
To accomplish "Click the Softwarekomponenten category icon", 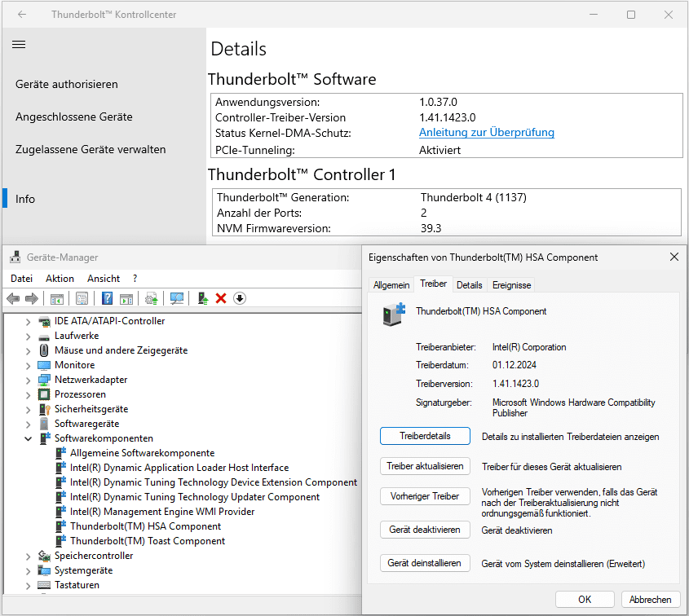I will 45,438.
